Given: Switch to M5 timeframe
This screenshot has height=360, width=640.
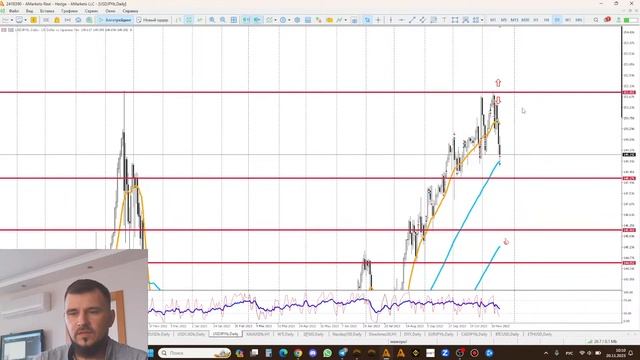Looking at the screenshot, I should (x=504, y=20).
